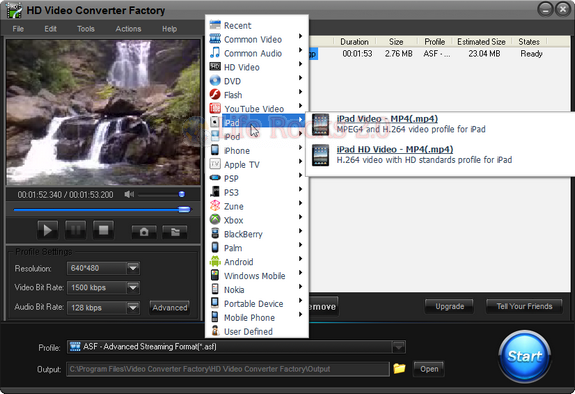This screenshot has width=575, height=394.
Task: Open the Tools menu
Action: point(86,29)
